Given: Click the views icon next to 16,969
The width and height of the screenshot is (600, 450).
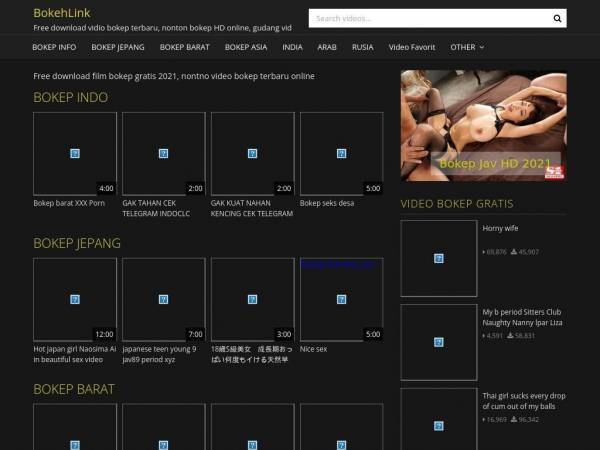Looking at the screenshot, I should point(484,419).
